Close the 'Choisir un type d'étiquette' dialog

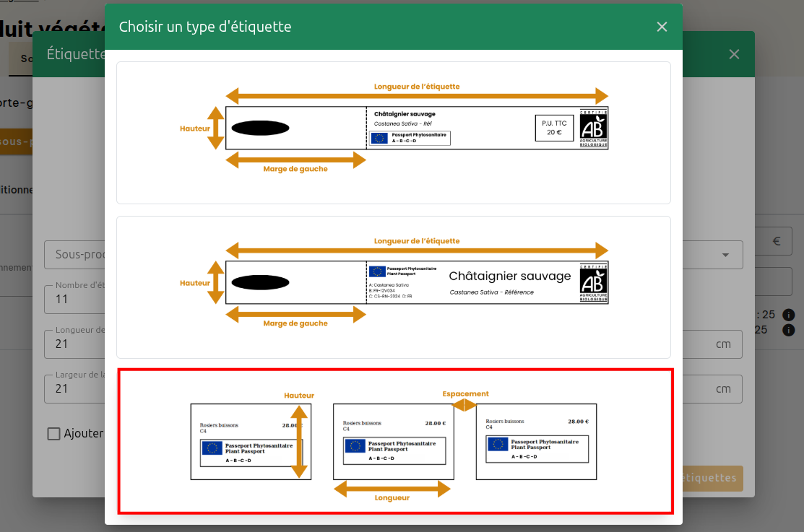click(x=662, y=27)
